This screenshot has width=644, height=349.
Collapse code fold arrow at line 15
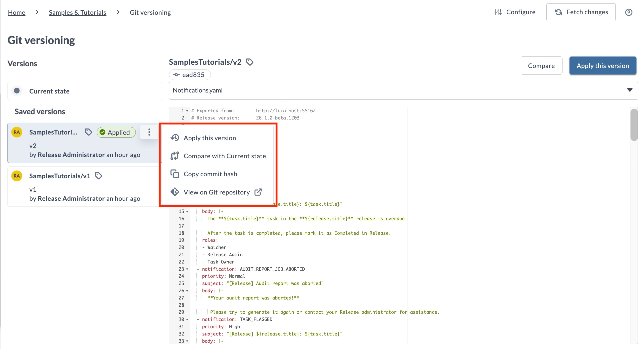(x=187, y=211)
